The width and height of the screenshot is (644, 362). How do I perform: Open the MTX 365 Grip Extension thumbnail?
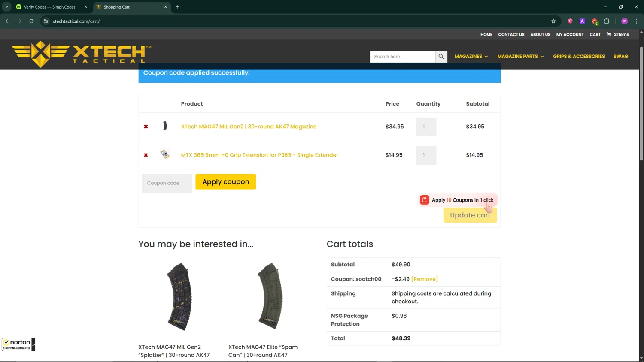click(x=165, y=154)
